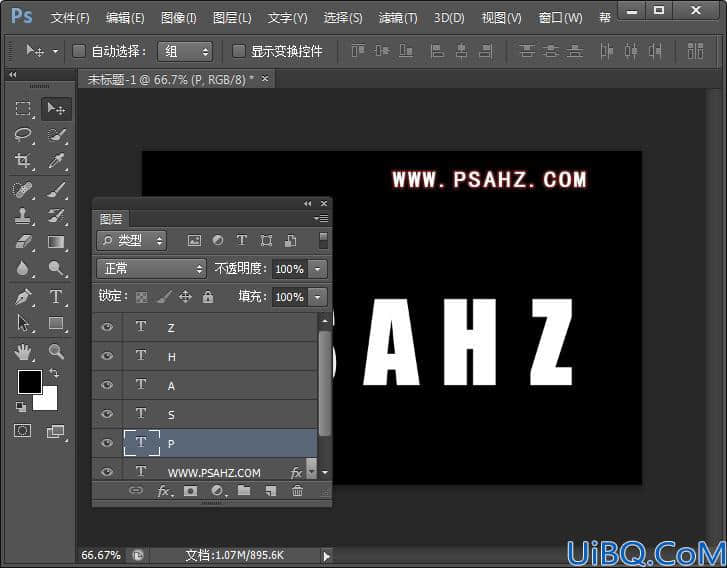
Task: Select the Dodge tool
Action: 56,268
